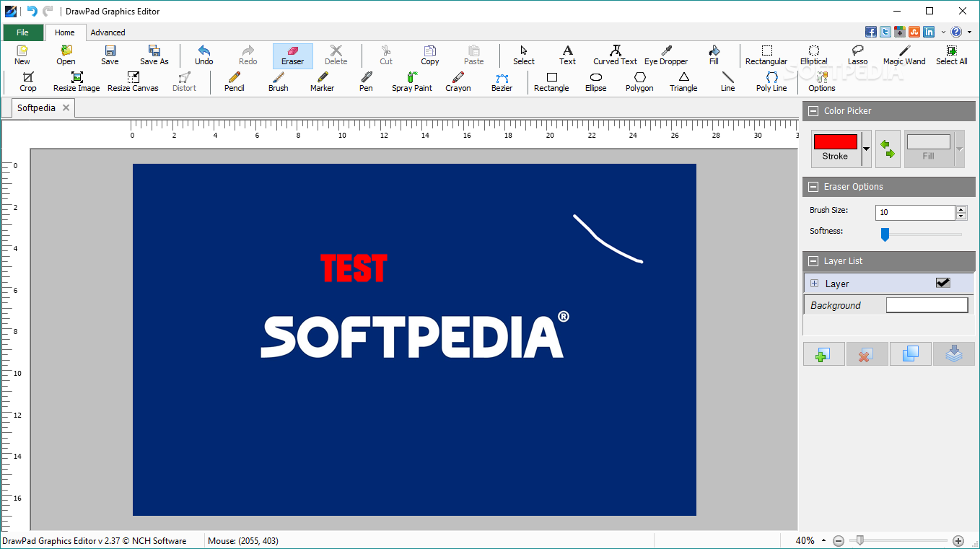Select the Brush tool
Screen dimensions: 980x549
278,82
